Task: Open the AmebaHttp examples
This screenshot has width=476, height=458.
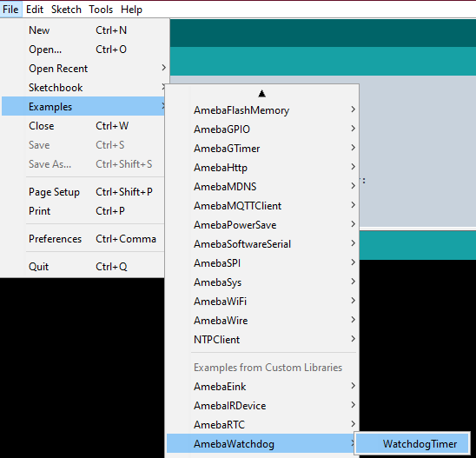Action: 262,168
